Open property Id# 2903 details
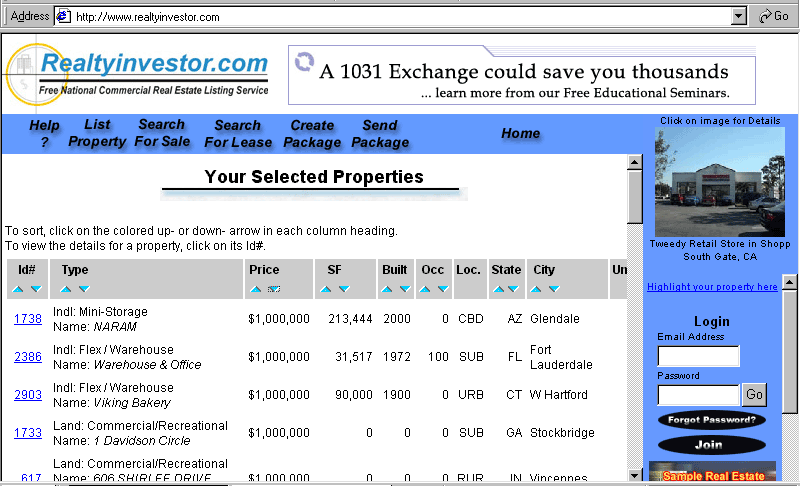The width and height of the screenshot is (800, 486). (x=28, y=395)
